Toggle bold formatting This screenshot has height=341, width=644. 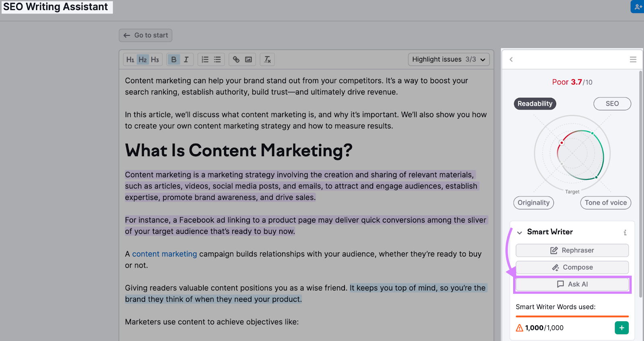(173, 60)
